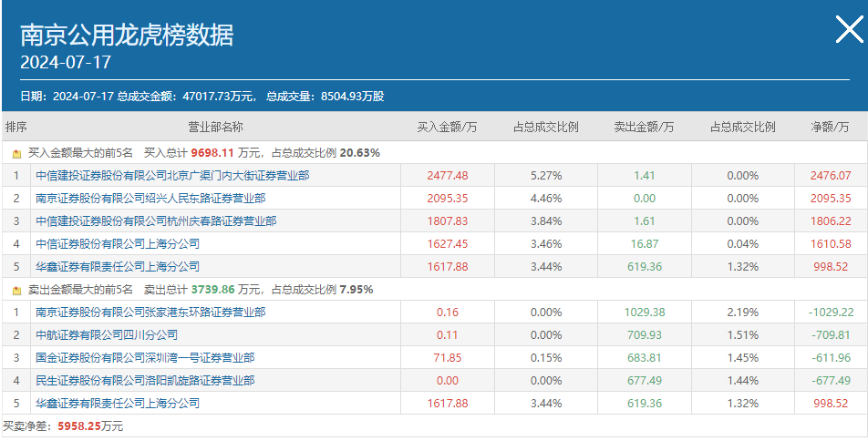The width and height of the screenshot is (868, 441).
Task: Select buy amount 1807.83
Action: pyautogui.click(x=448, y=220)
